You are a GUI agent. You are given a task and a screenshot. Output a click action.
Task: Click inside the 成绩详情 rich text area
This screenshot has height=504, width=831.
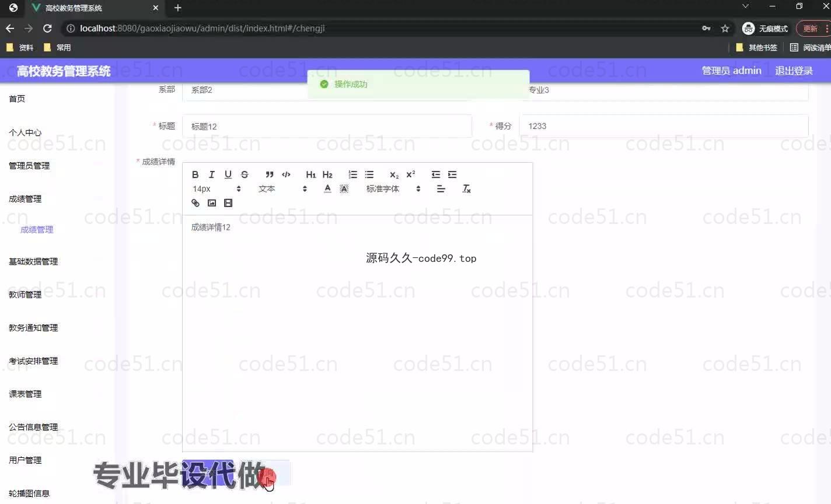(357, 333)
